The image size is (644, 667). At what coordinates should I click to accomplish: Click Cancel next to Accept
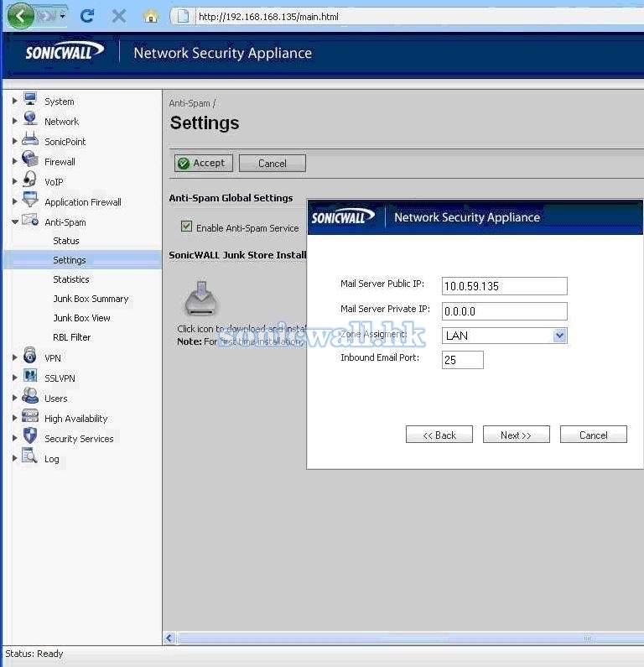[x=272, y=164]
